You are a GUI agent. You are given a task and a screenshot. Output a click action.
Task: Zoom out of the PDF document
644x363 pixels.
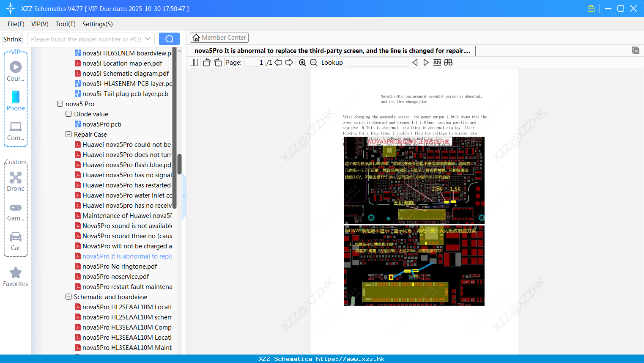(314, 63)
